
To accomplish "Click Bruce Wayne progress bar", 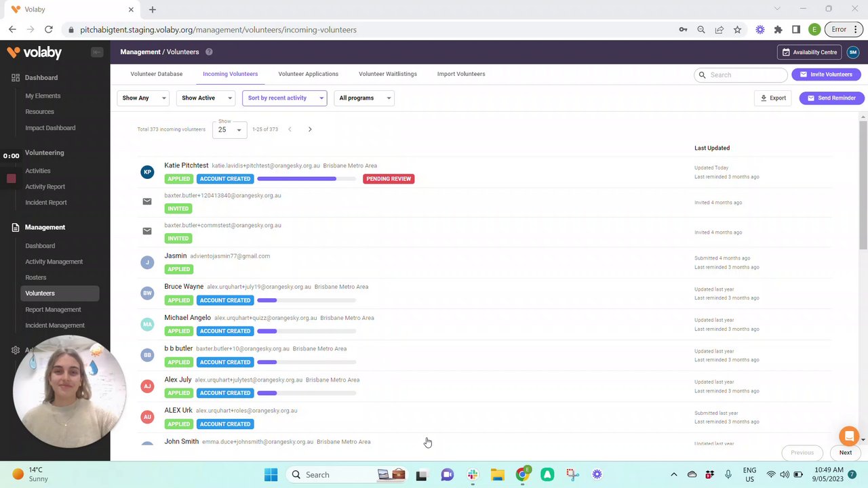I will 307,300.
